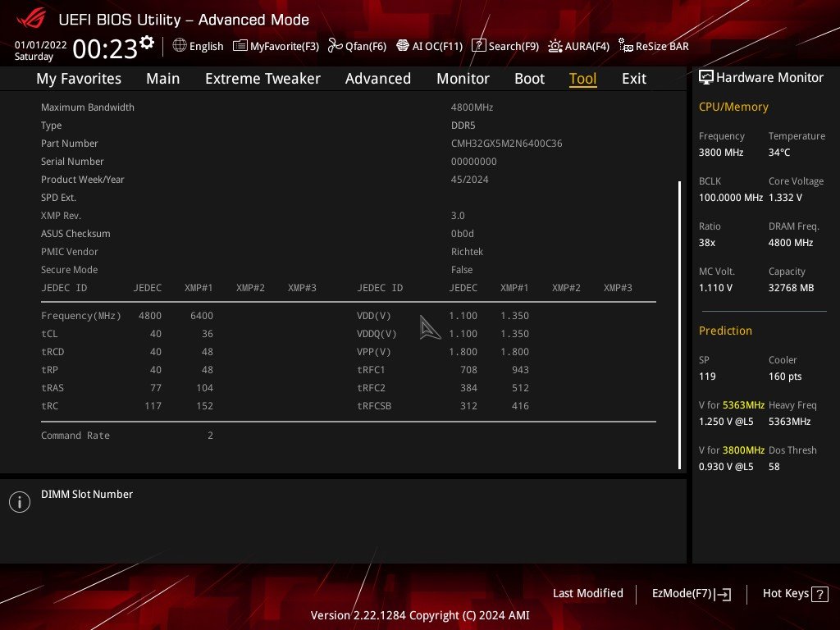Click the clock gear to set time
840x630 pixels.
tap(145, 42)
